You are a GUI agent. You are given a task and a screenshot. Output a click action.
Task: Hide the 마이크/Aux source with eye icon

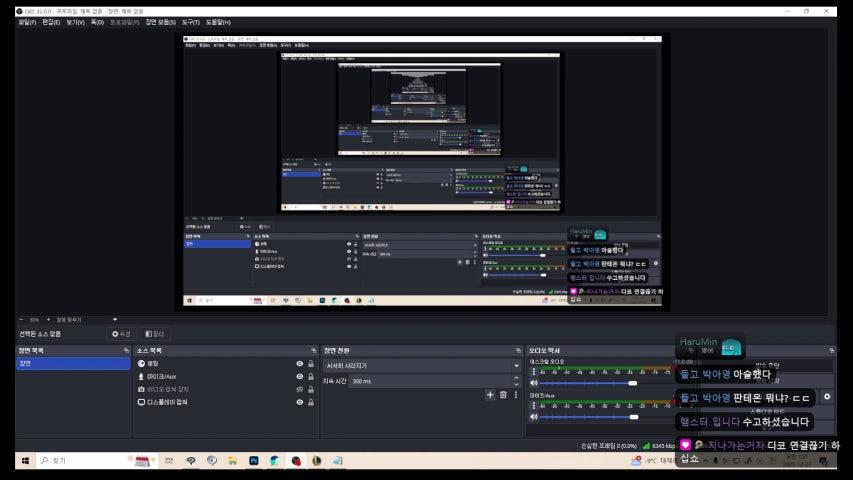point(299,377)
